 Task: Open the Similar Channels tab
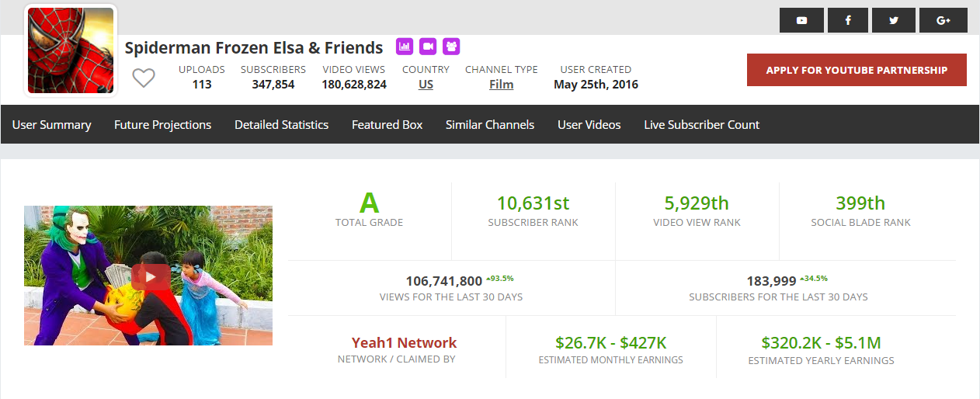coord(489,124)
